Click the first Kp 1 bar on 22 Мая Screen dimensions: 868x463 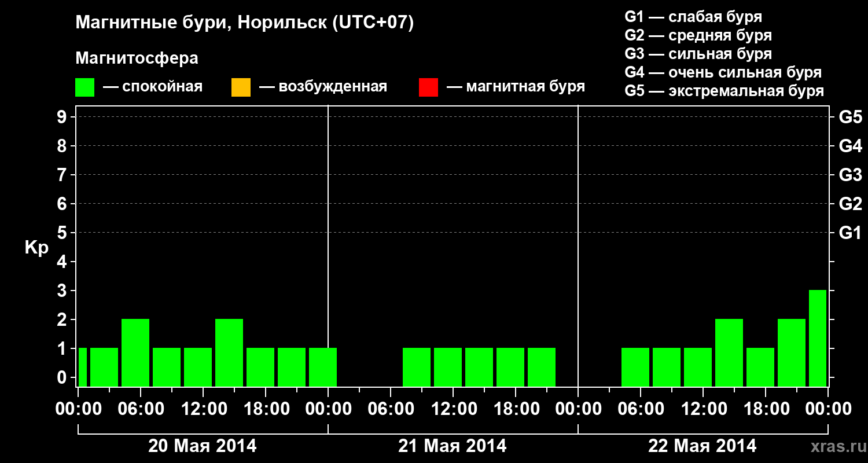(635, 367)
